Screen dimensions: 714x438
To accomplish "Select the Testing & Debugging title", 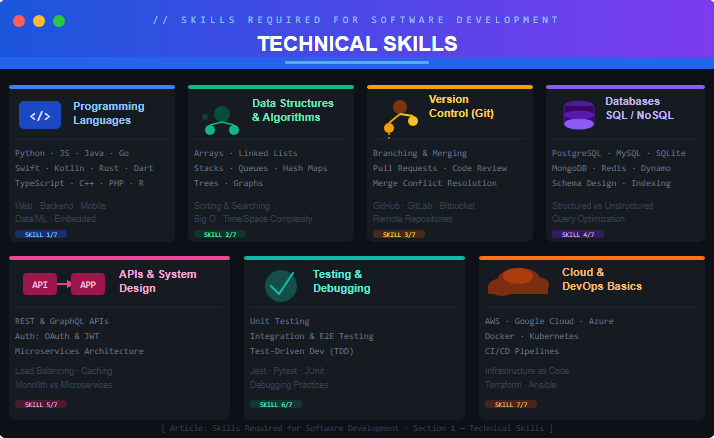I will (x=342, y=281).
